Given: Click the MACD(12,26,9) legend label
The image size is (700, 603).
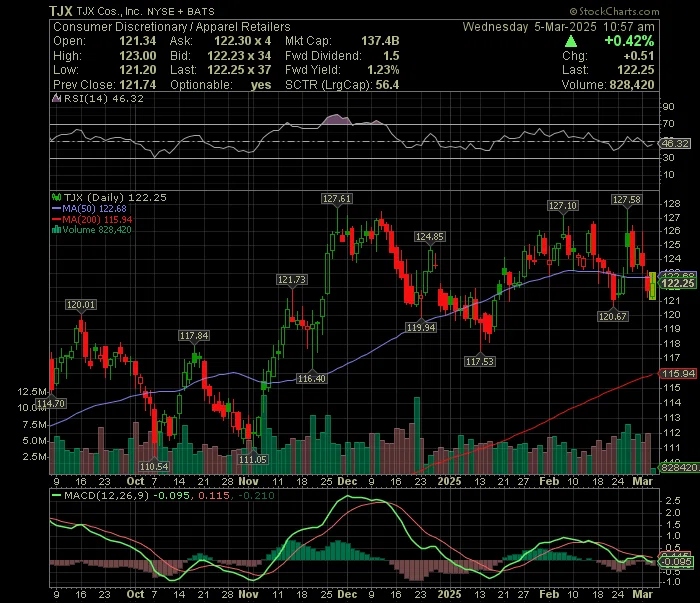Looking at the screenshot, I should pos(107,495).
